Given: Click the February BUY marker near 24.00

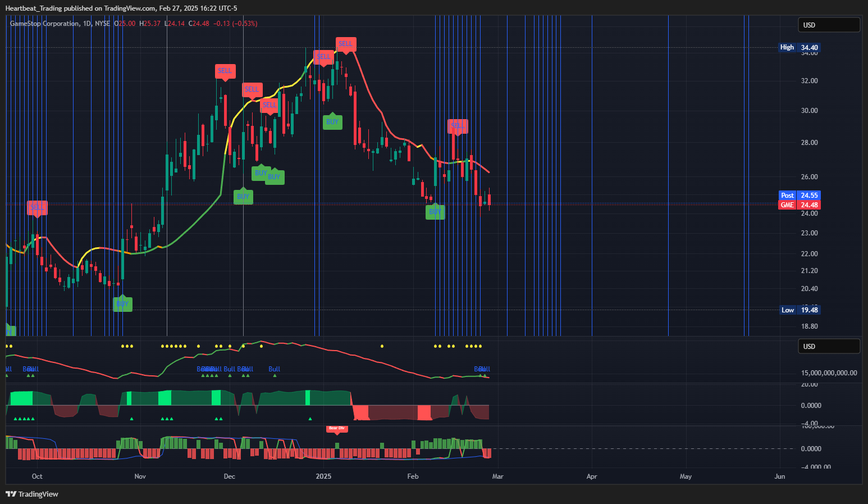Looking at the screenshot, I should [x=435, y=211].
